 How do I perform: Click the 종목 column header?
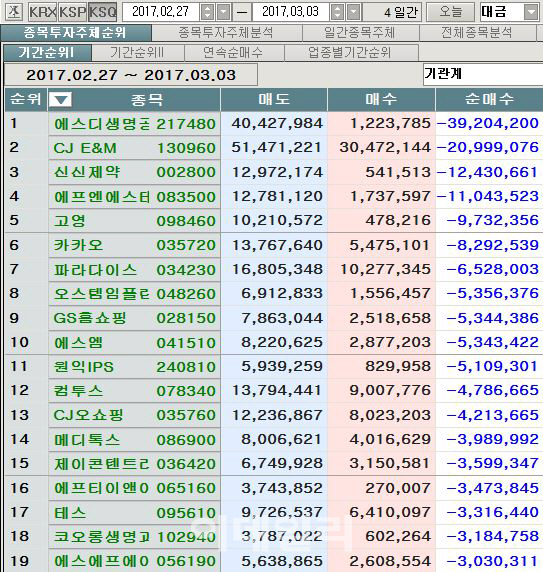coord(147,99)
